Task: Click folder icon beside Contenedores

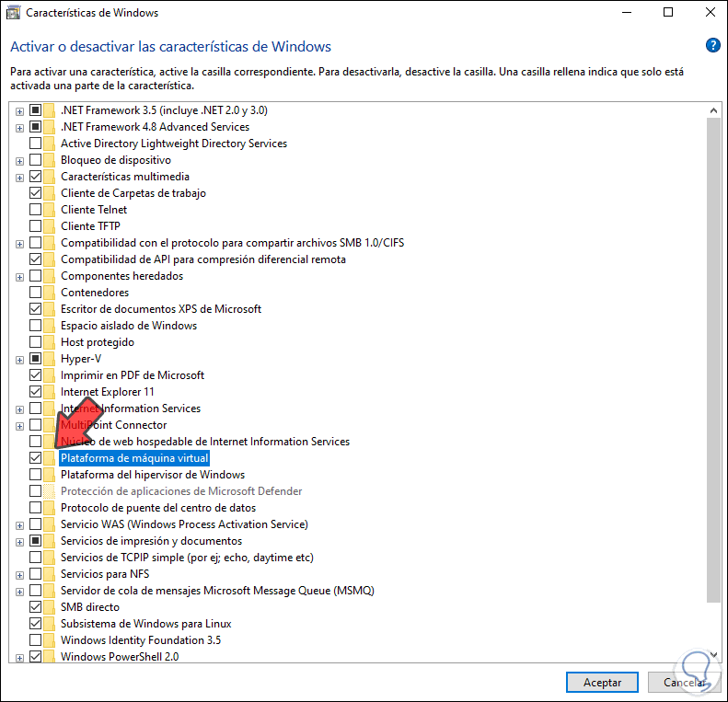Action: [x=49, y=292]
